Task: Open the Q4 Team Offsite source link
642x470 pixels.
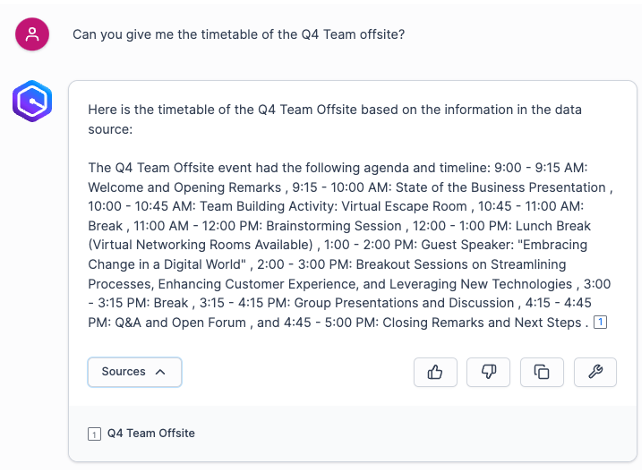Action: click(x=151, y=434)
